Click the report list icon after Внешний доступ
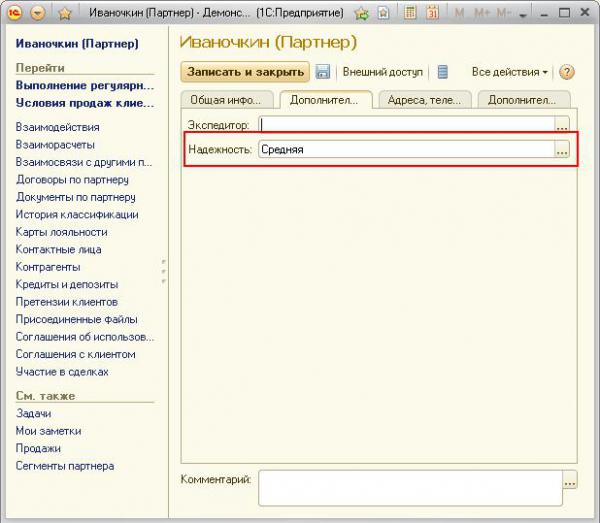This screenshot has width=600, height=523. (x=443, y=73)
